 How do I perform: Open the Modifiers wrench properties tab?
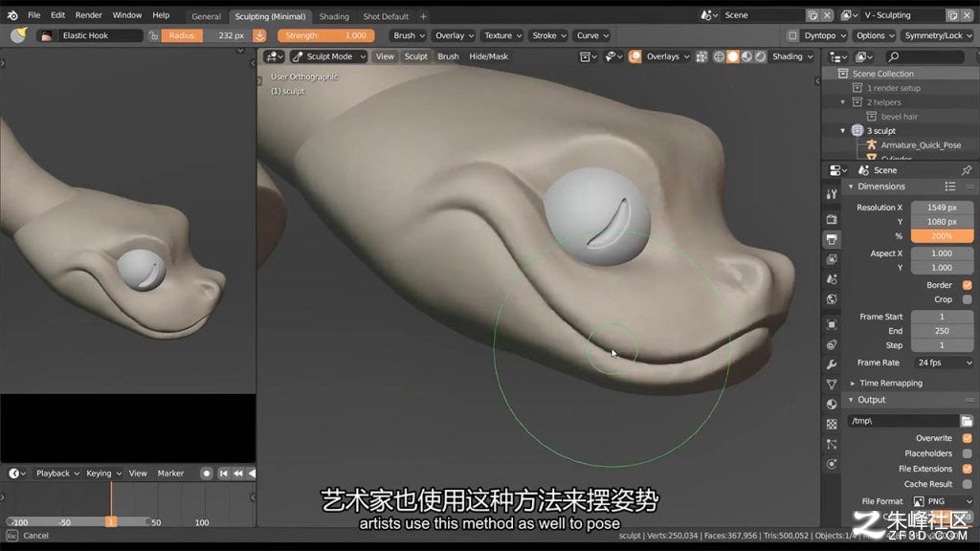point(832,364)
